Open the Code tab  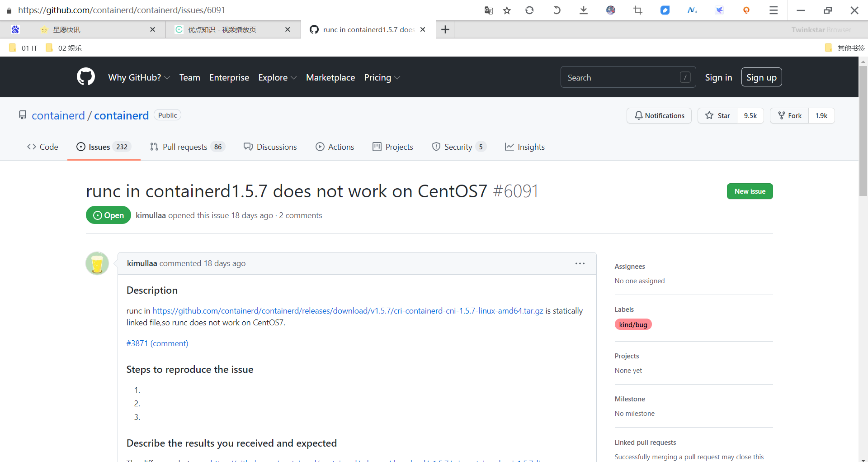[x=42, y=147]
